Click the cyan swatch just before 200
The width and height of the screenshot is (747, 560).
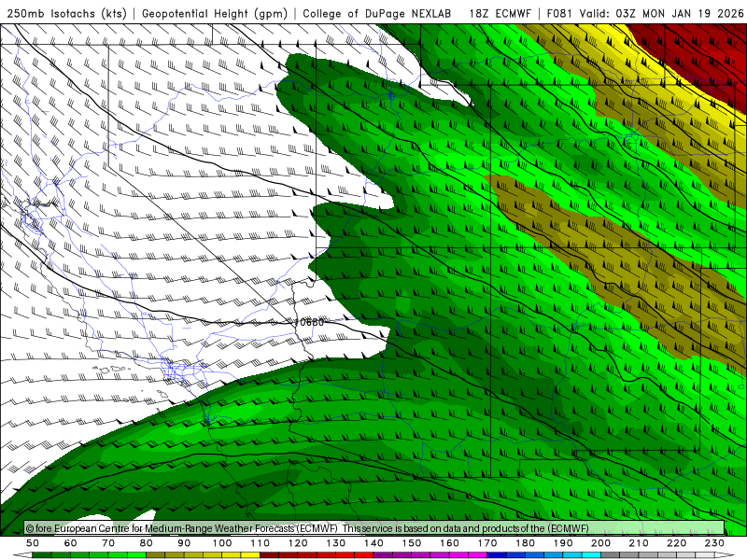[592, 555]
